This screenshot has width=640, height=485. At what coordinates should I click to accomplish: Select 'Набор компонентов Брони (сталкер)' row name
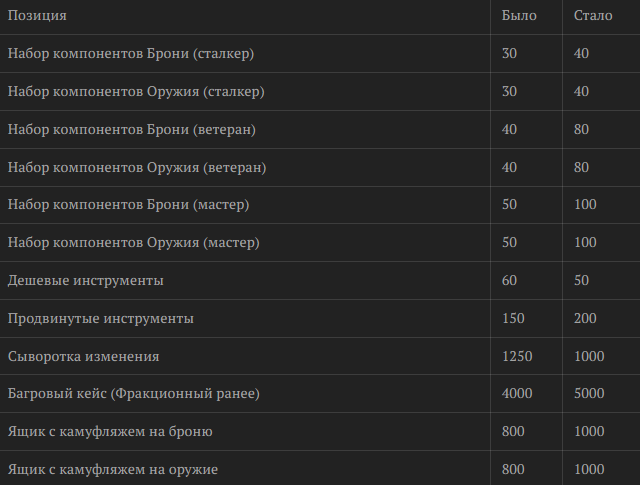[131, 53]
